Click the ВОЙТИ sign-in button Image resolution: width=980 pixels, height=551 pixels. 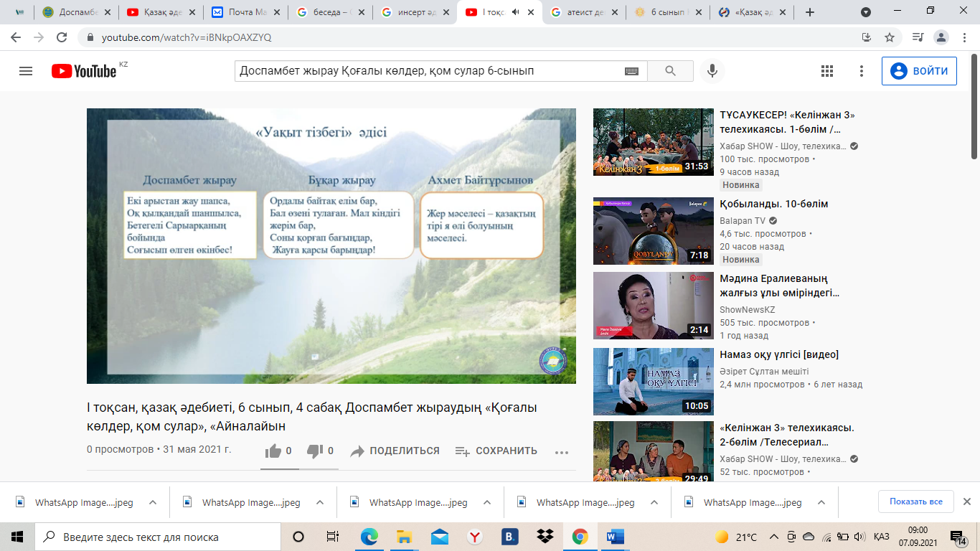919,71
